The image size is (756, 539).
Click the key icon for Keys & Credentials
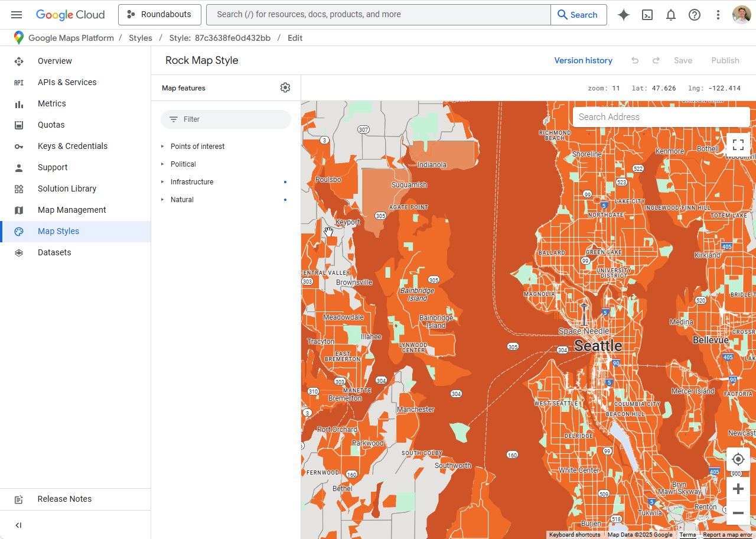(19, 146)
